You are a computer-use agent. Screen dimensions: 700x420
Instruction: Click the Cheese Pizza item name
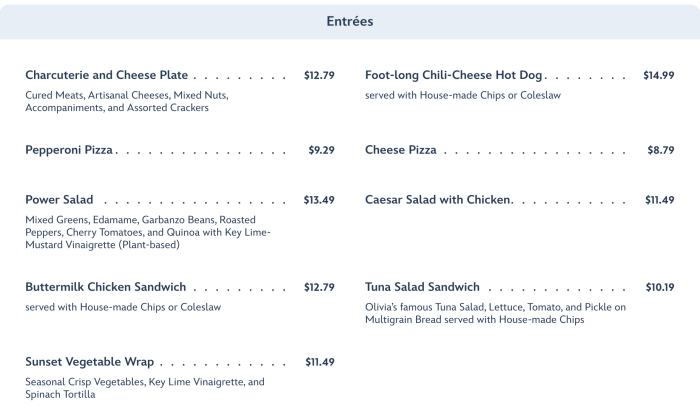(x=400, y=150)
